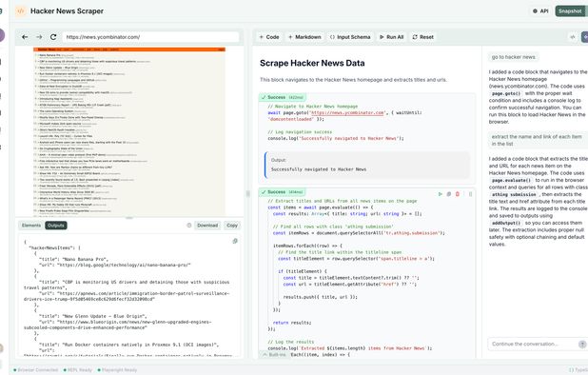Click the 'Scrape Hacker News Data' heading
The height and width of the screenshot is (375, 588).
click(x=312, y=63)
